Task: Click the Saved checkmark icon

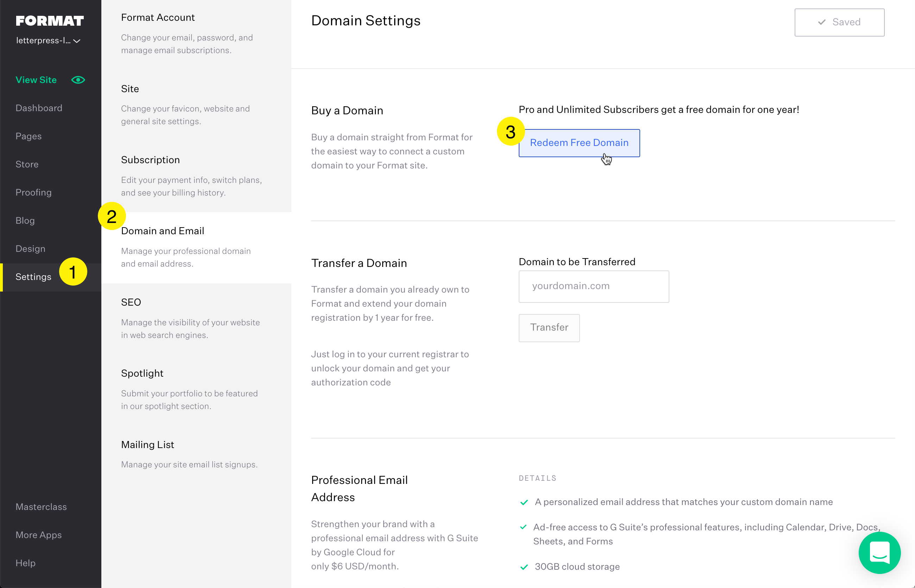Action: 821,22
